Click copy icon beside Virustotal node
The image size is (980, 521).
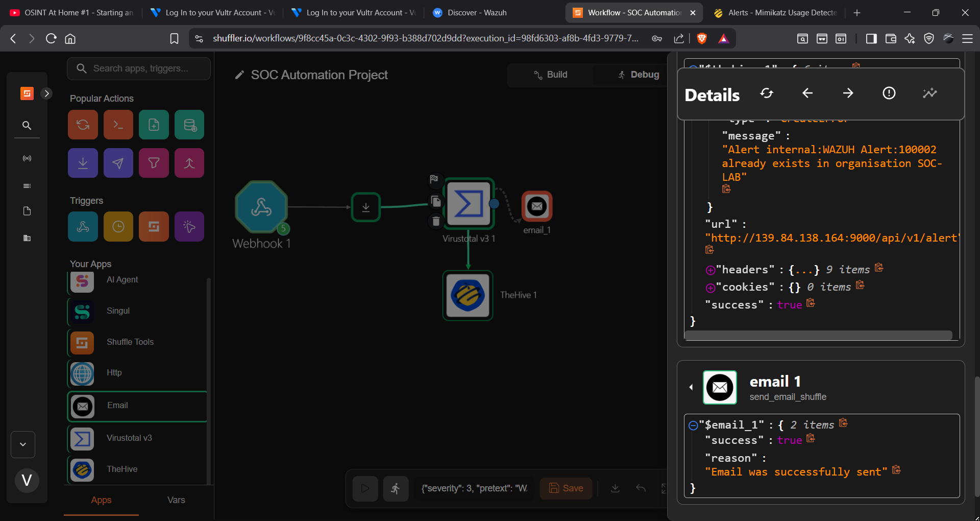[435, 201]
